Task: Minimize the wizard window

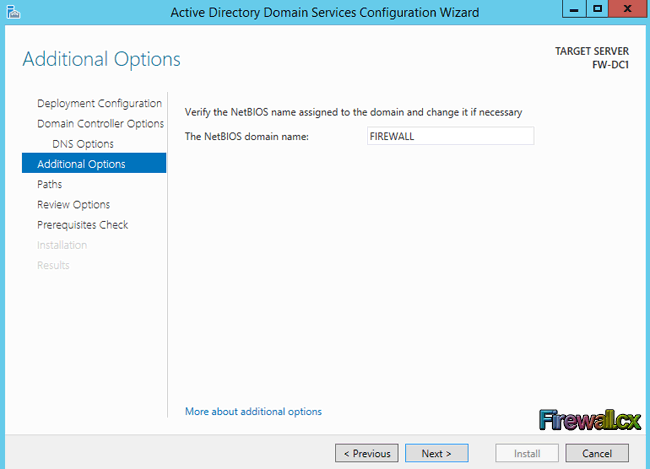Action: [x=574, y=9]
